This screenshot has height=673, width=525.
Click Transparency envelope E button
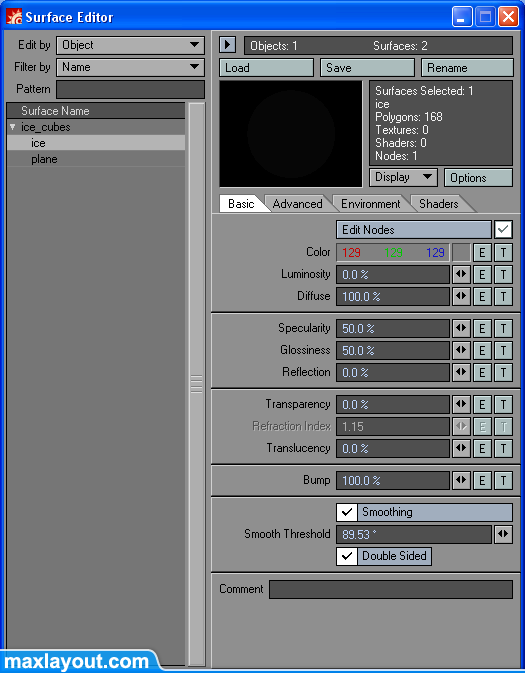click(482, 405)
